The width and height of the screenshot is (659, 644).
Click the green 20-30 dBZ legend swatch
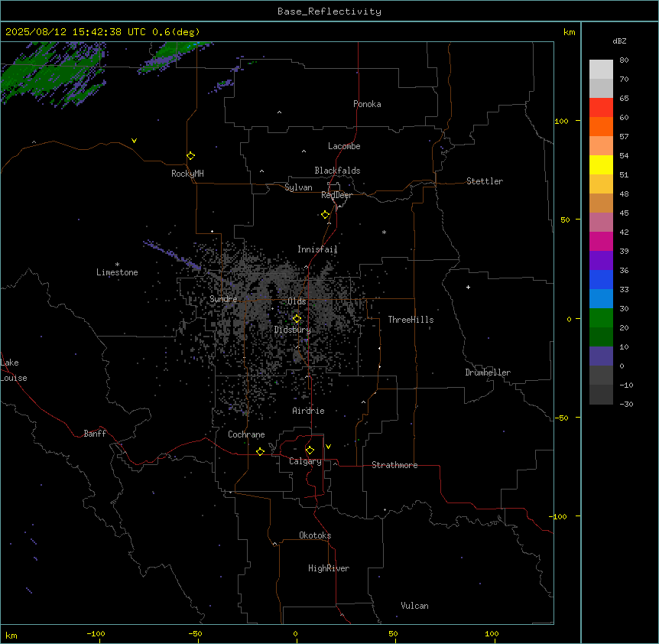coord(601,318)
